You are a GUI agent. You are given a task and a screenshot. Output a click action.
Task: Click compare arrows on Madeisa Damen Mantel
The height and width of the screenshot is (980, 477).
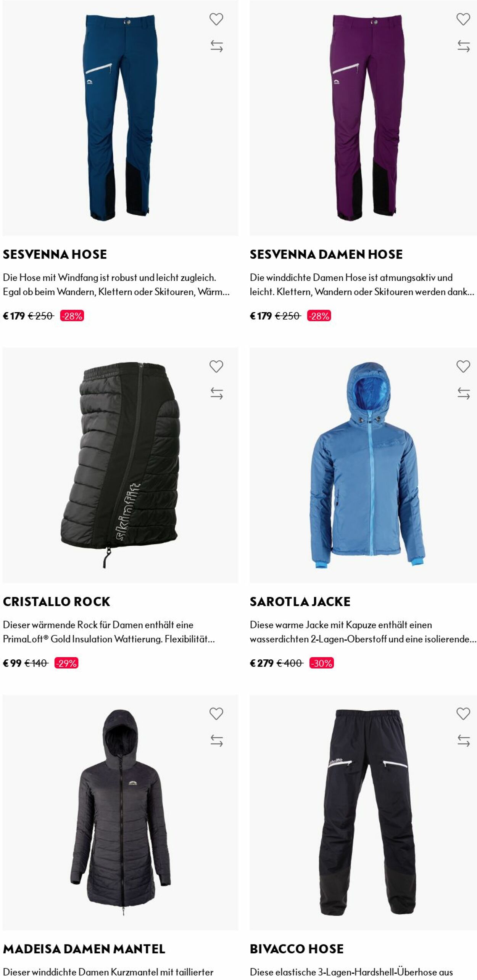point(216,741)
